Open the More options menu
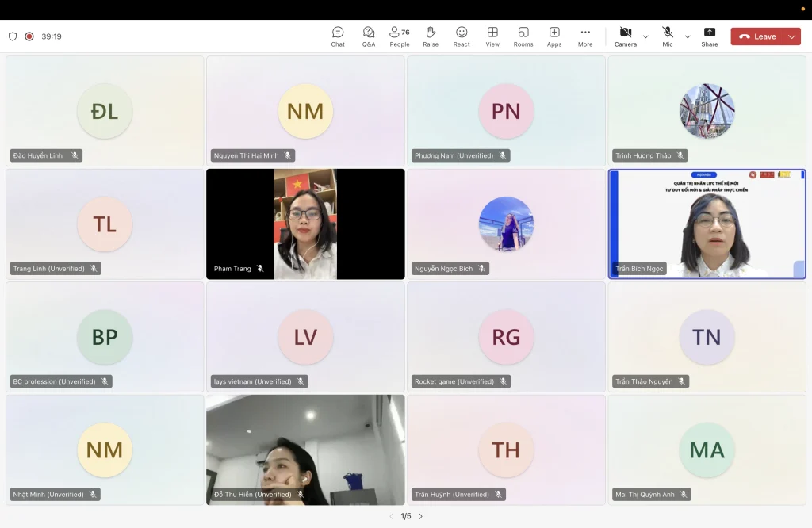Viewport: 812px width, 528px height. (x=585, y=36)
